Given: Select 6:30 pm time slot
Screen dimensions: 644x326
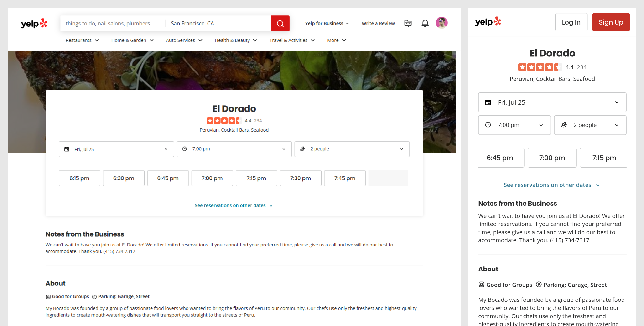Looking at the screenshot, I should click(x=124, y=178).
